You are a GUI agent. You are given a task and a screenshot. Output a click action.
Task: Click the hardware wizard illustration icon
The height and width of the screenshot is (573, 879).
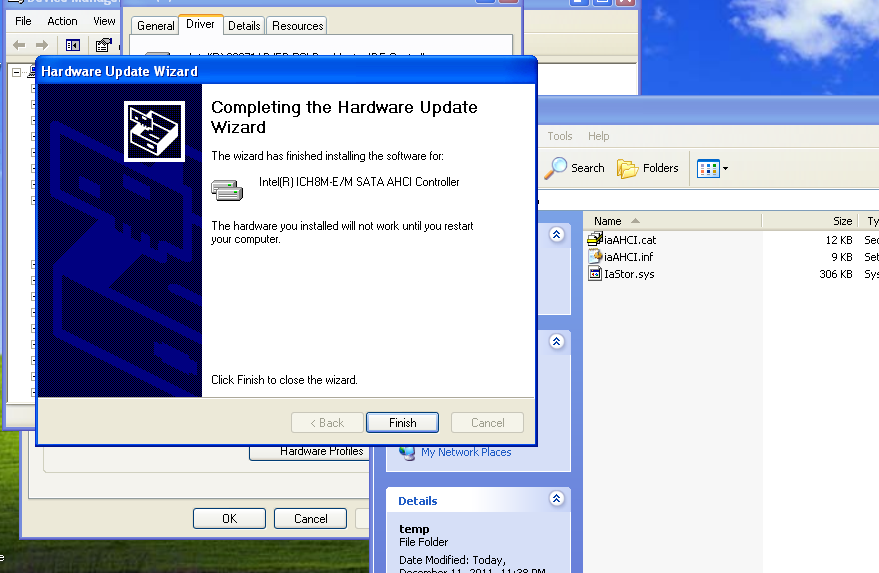tap(154, 131)
